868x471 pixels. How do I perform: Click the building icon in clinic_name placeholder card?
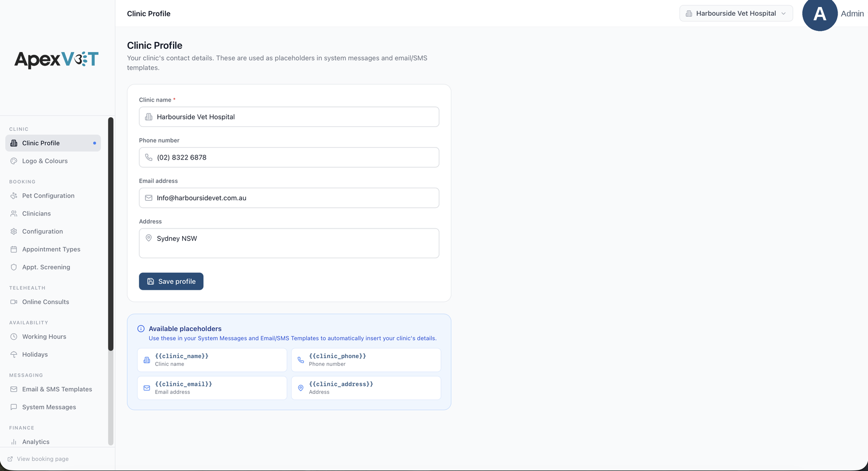[x=147, y=360]
